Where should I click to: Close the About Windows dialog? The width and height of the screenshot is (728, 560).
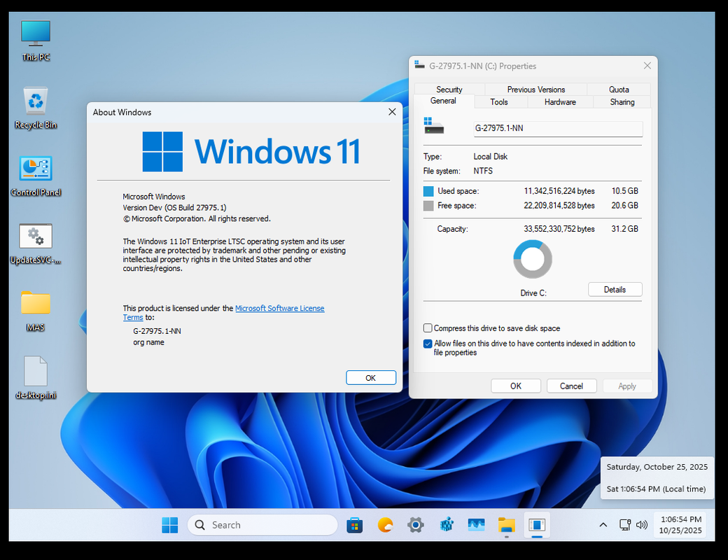(x=392, y=112)
